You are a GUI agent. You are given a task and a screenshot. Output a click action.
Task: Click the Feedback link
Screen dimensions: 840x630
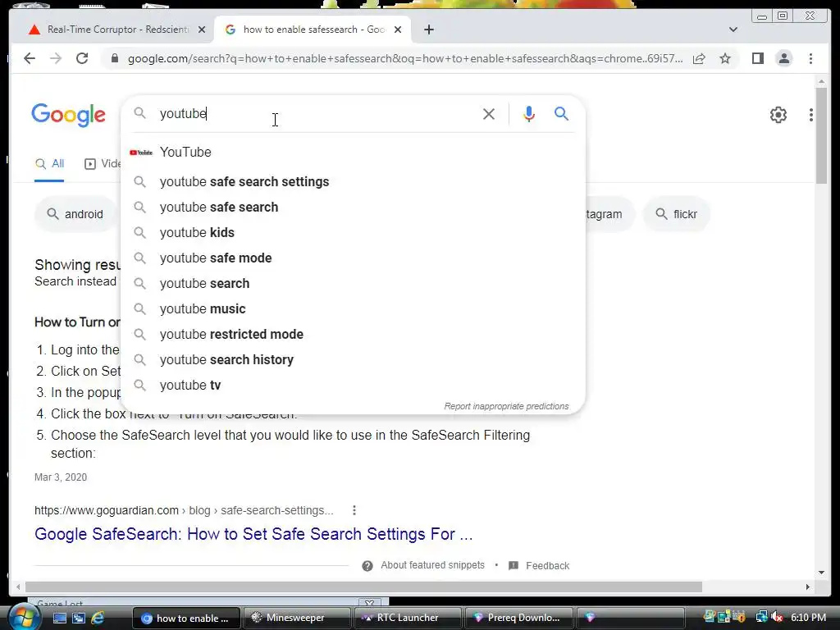click(x=547, y=566)
